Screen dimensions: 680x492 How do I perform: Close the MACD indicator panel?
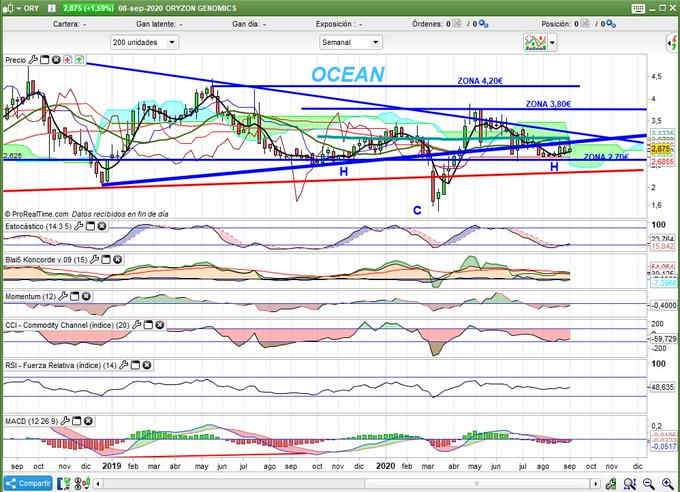pyautogui.click(x=88, y=421)
